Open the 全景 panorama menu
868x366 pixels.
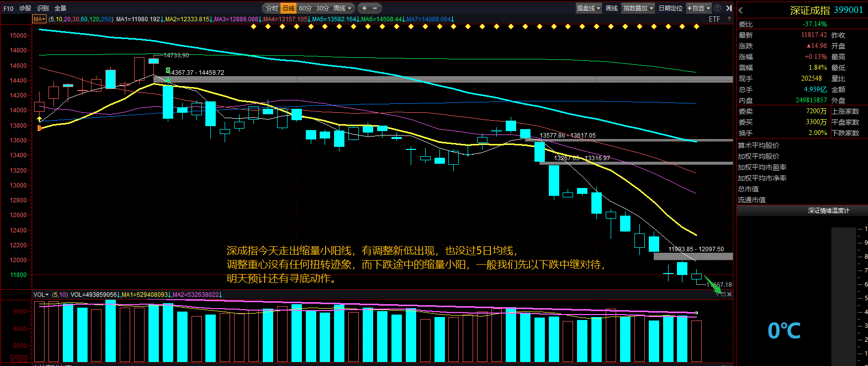pos(60,8)
